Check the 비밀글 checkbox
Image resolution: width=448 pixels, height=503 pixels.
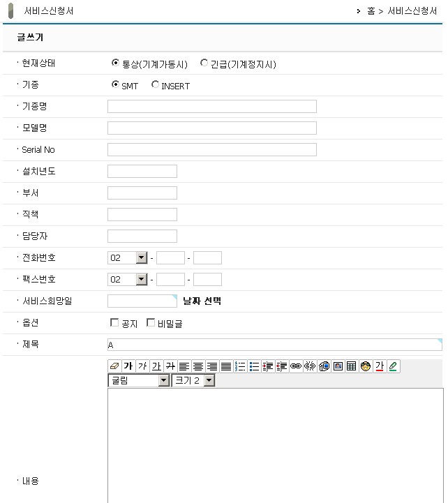(x=151, y=322)
